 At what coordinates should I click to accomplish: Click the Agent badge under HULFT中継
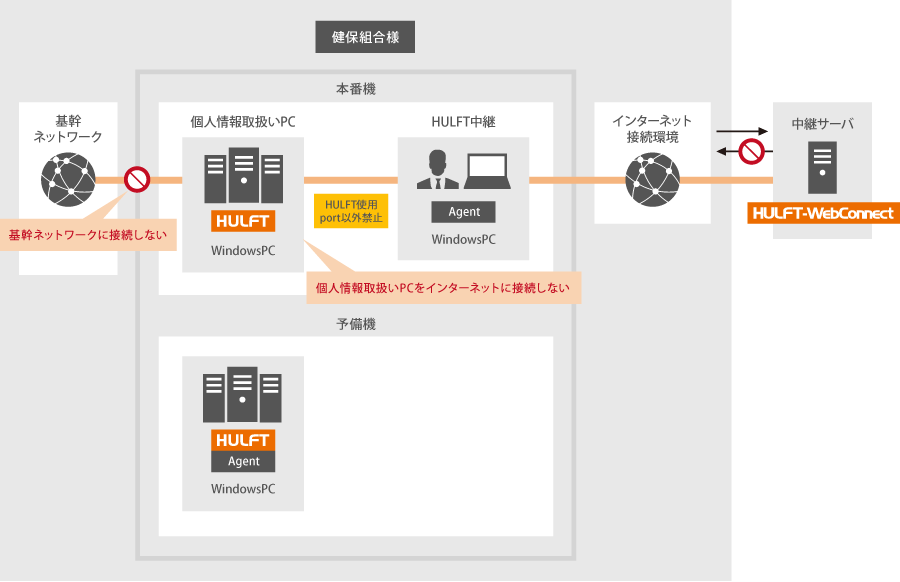click(x=464, y=212)
